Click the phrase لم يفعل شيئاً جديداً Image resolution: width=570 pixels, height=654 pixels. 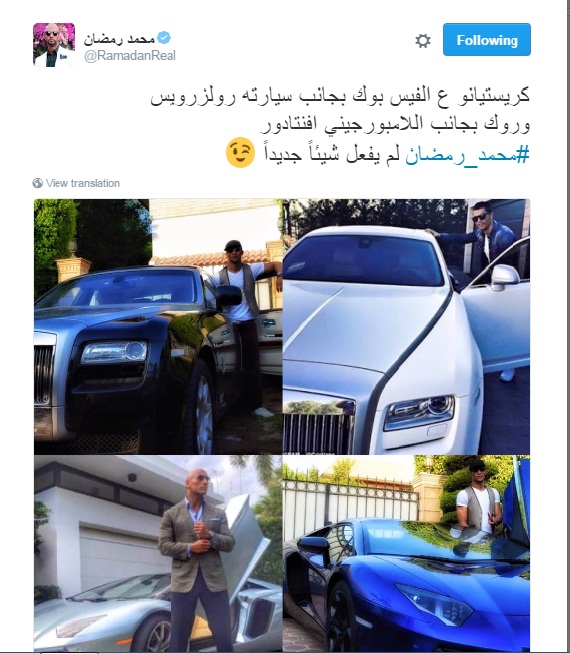coord(332,154)
